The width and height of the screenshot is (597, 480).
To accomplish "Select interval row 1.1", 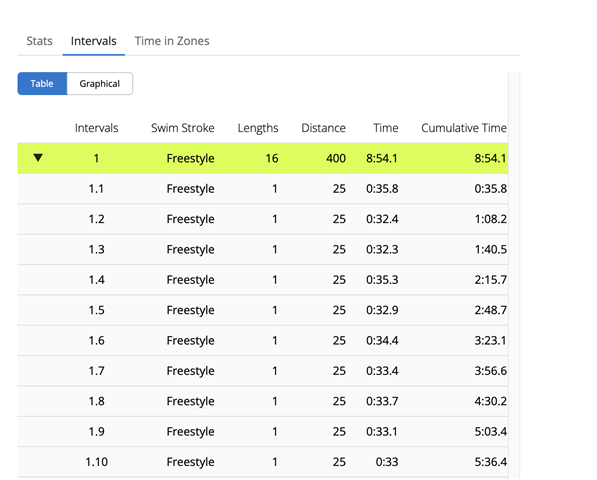I will click(x=263, y=189).
